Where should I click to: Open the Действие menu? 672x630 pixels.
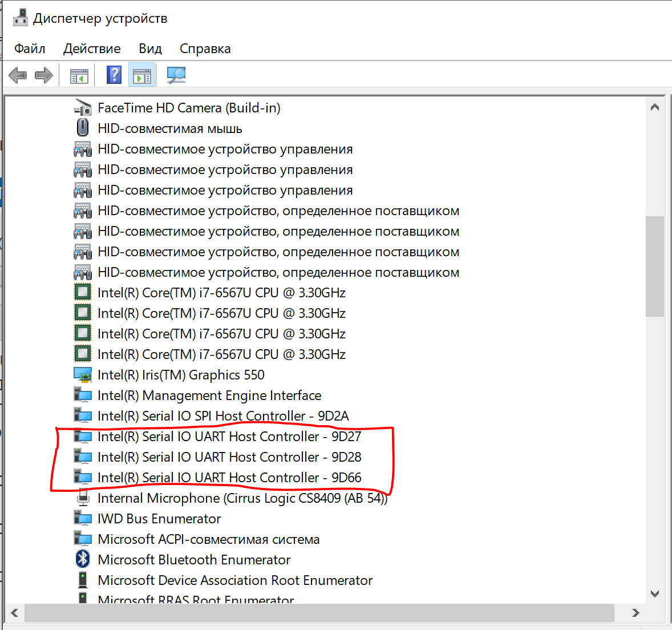[92, 49]
